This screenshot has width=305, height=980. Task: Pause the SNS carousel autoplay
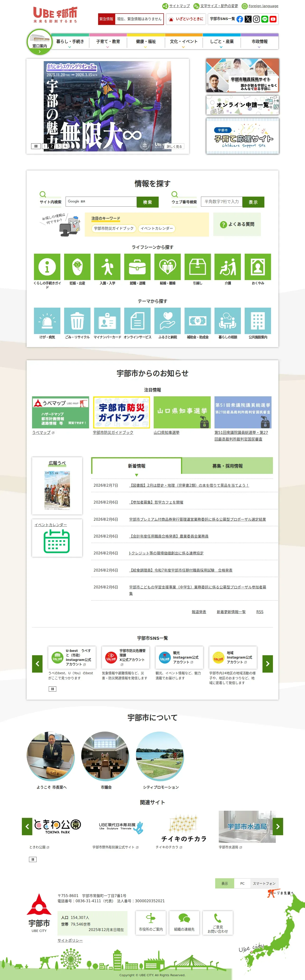[52, 689]
